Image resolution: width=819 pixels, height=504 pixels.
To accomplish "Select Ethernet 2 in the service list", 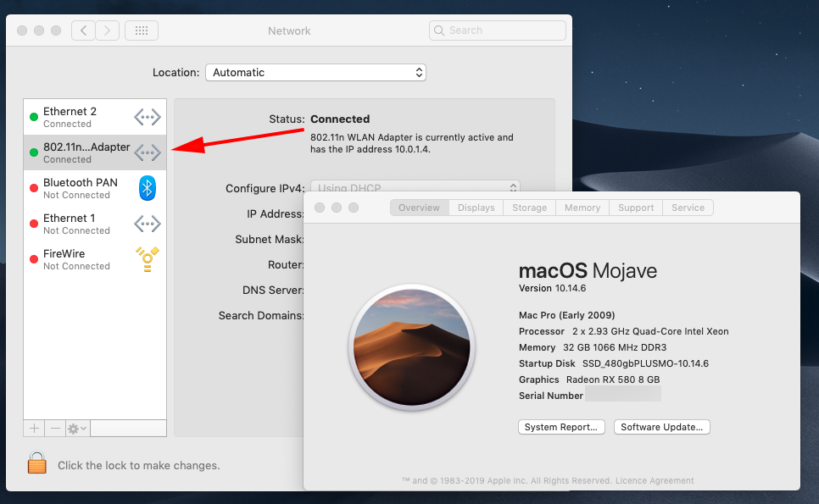I will pyautogui.click(x=95, y=117).
